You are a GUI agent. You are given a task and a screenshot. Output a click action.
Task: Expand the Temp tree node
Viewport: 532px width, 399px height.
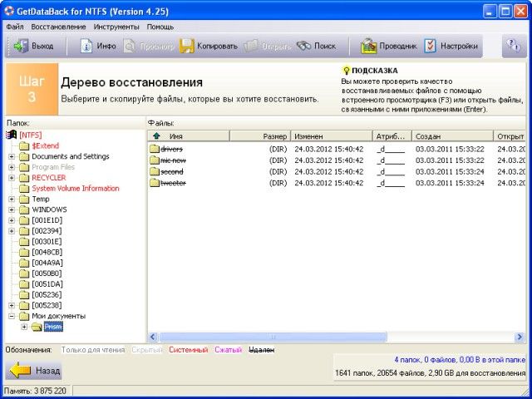[12, 199]
